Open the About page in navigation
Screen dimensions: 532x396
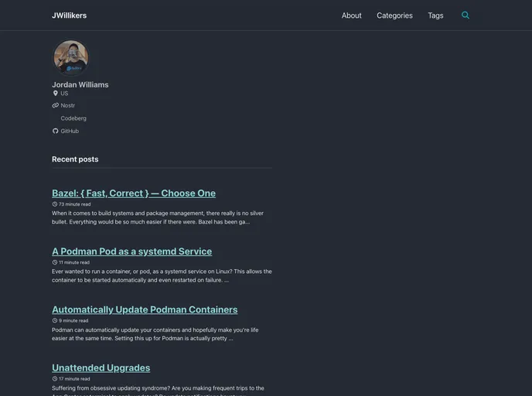click(x=351, y=15)
